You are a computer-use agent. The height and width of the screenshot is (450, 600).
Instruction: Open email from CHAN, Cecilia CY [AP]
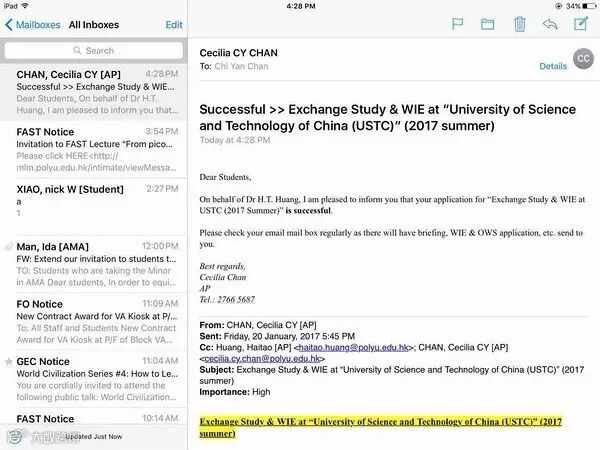(x=94, y=92)
